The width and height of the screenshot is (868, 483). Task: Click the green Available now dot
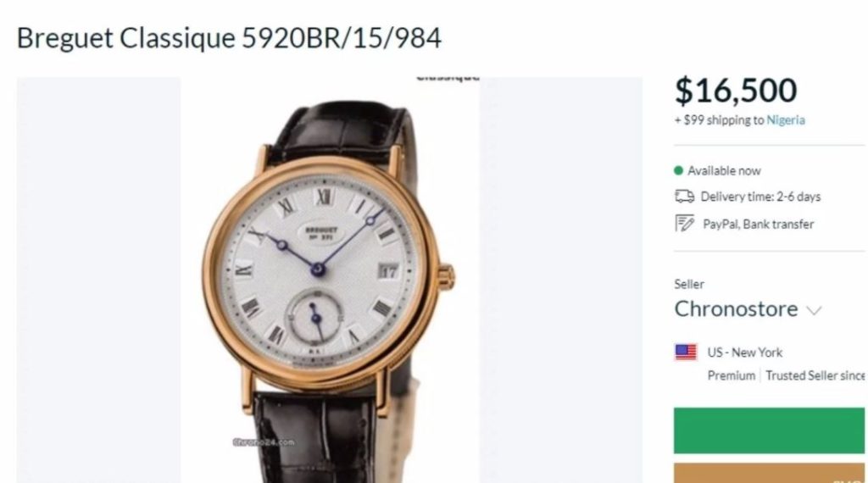678,170
